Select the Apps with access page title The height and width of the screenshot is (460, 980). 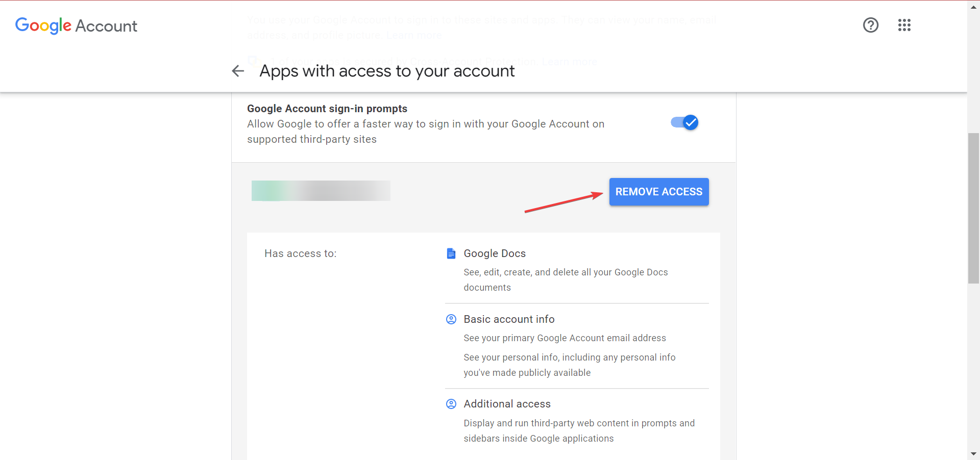pos(387,71)
